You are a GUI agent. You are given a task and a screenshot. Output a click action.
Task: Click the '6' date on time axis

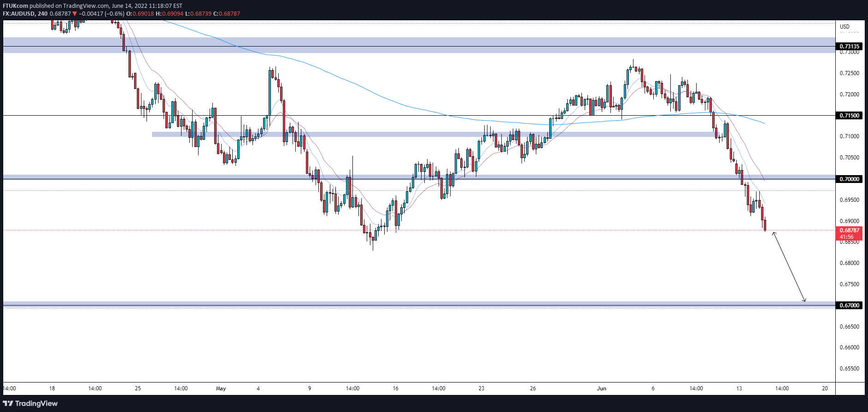(653, 388)
